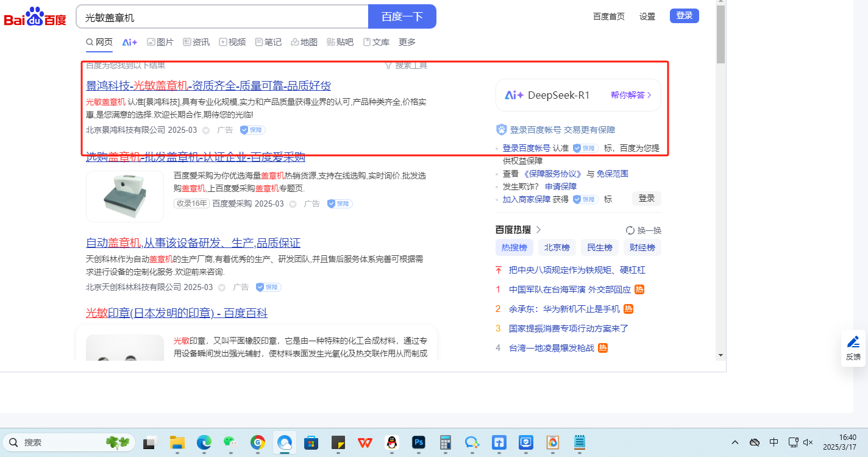Expand 百度热搜 chevron arrow

pos(538,230)
